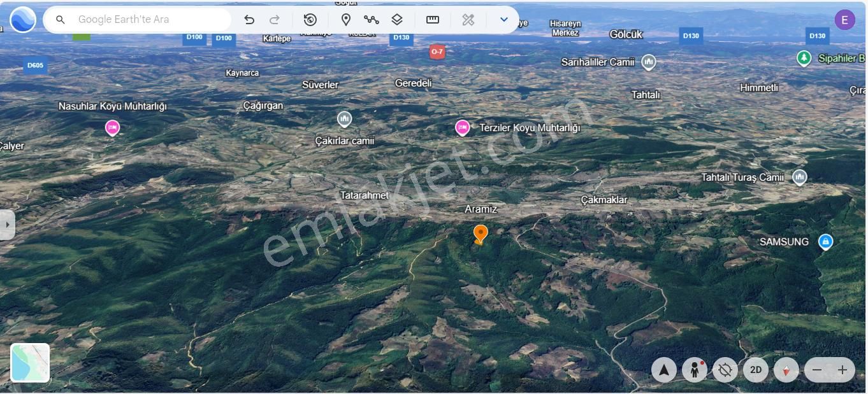Expand the toolbar with the chevron arrow
The image size is (868, 394).
click(x=503, y=19)
